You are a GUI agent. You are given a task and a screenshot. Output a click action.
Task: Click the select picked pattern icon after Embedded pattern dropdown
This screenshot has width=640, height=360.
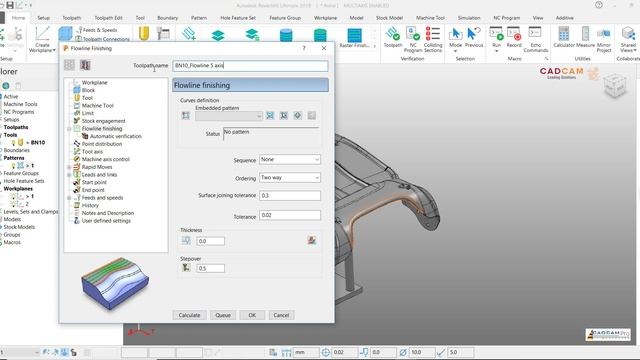click(270, 116)
